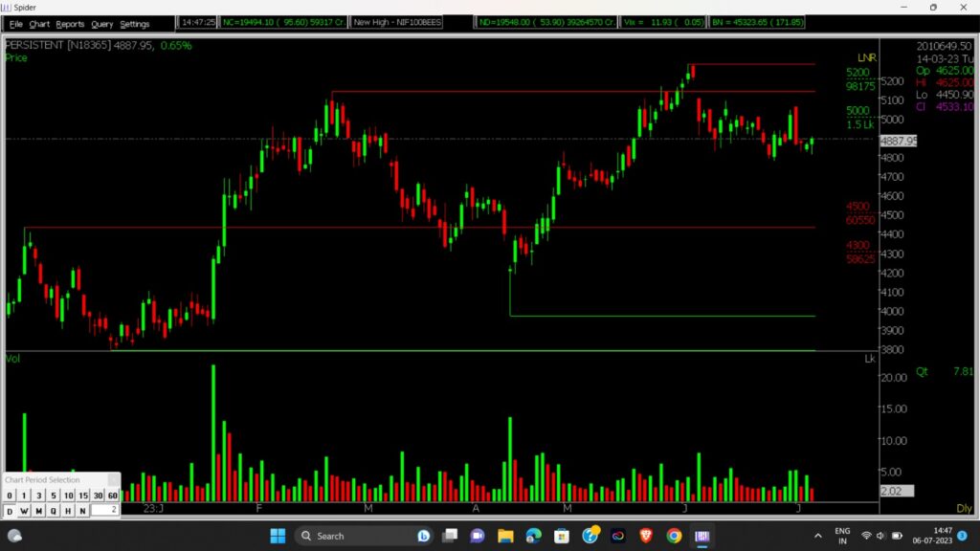
Task: Open the Reports menu
Action: coord(70,23)
